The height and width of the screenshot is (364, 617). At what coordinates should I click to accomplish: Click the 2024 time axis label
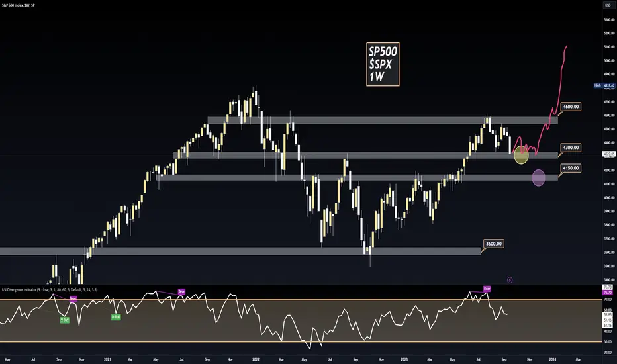(553, 359)
